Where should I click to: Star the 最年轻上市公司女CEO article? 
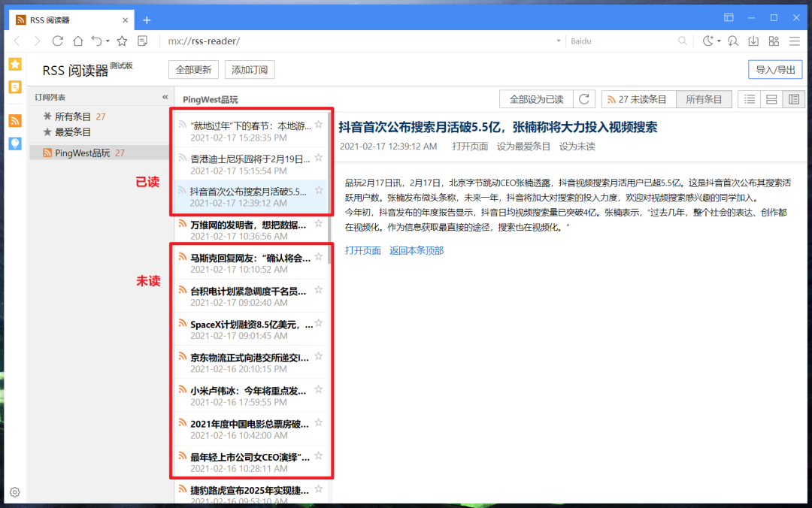point(319,455)
